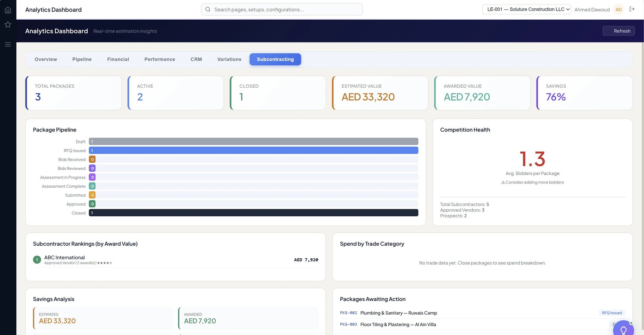Click 'Total Subcontractors: 5' text
The width and height of the screenshot is (644, 335).
point(465,204)
